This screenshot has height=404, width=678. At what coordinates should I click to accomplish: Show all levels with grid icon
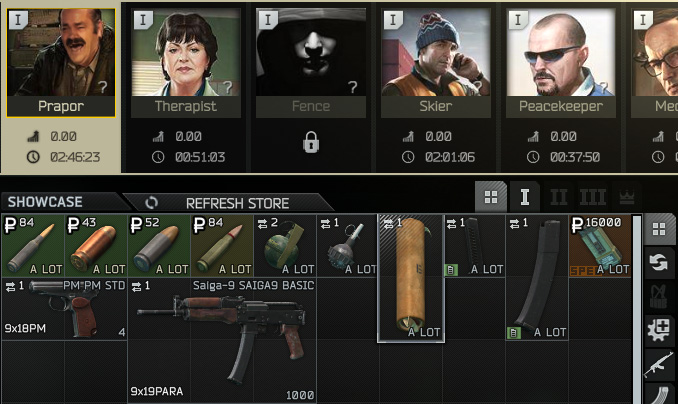[491, 197]
